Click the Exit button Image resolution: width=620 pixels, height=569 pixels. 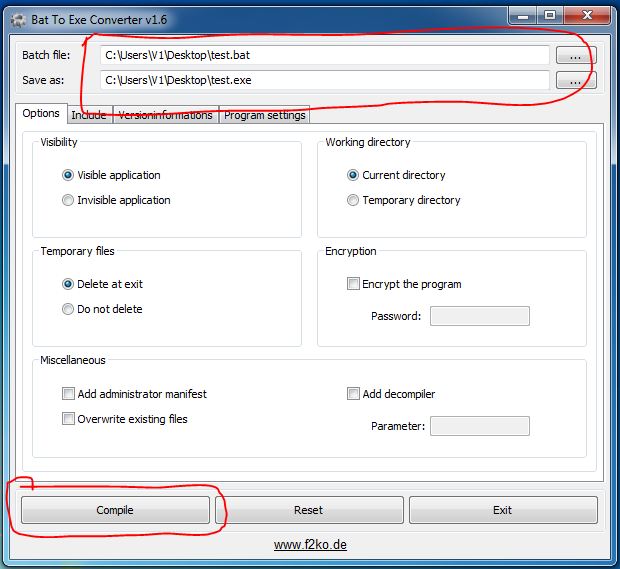tap(503, 510)
